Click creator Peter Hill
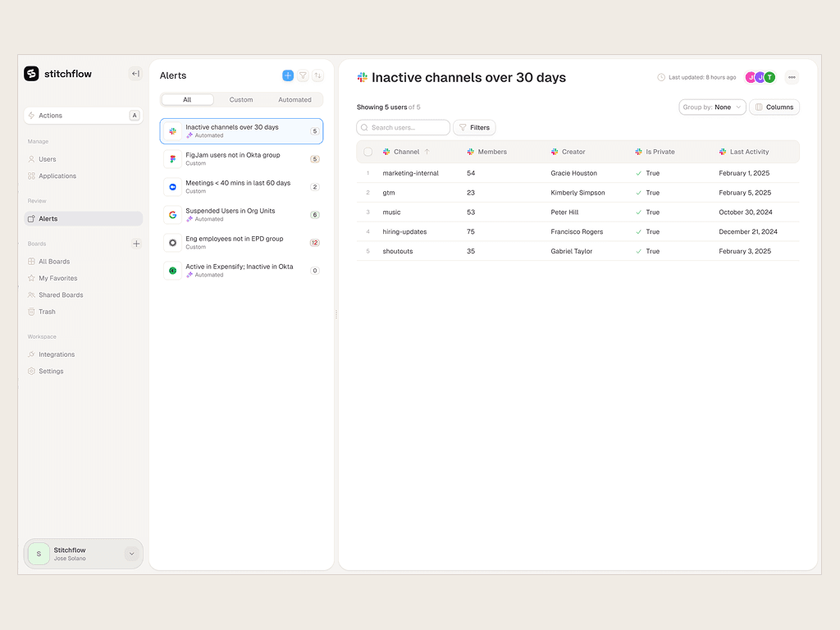The height and width of the screenshot is (630, 840). point(564,212)
